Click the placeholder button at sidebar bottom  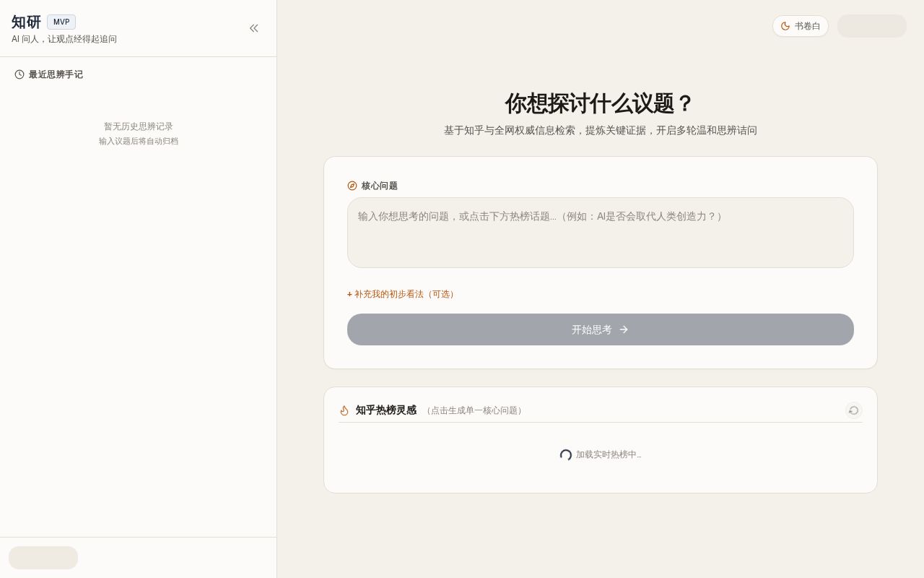(43, 558)
